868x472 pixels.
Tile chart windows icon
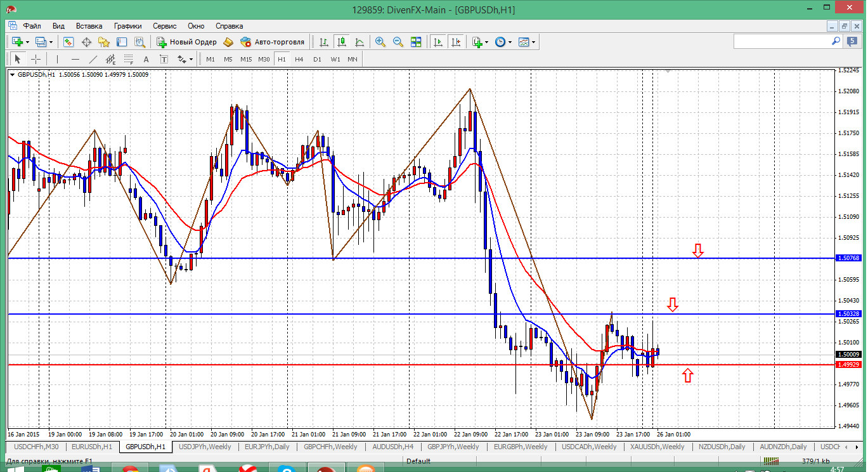[x=416, y=42]
